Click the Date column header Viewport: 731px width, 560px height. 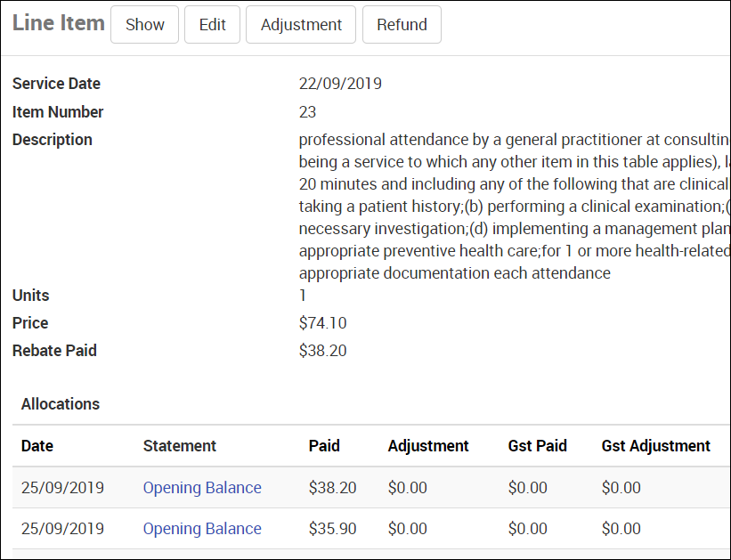37,446
